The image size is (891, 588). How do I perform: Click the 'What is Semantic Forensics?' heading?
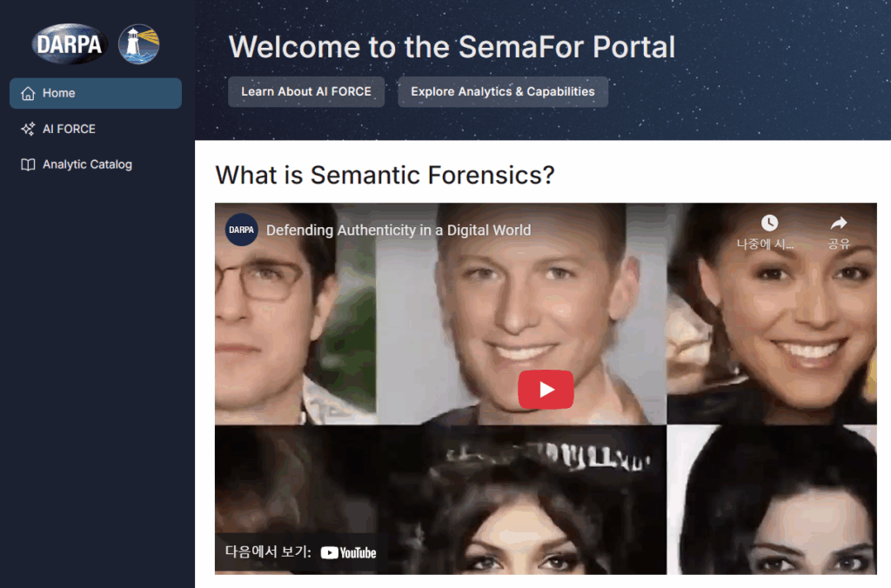(x=385, y=175)
